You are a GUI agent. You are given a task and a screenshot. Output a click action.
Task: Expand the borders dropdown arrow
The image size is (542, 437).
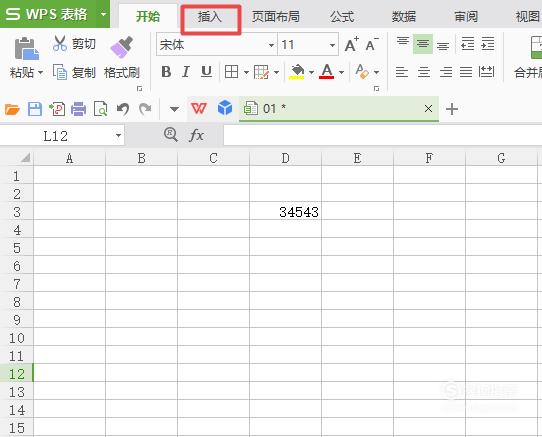click(246, 73)
